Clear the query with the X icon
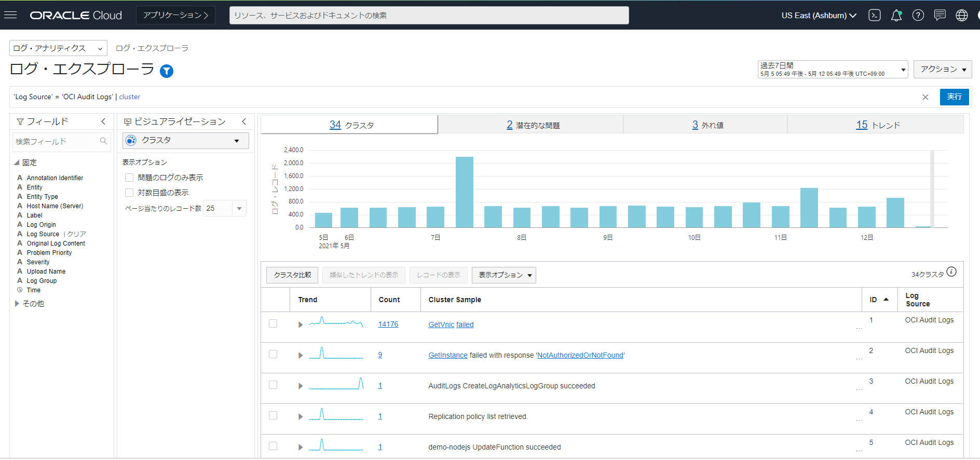 pyautogui.click(x=925, y=97)
